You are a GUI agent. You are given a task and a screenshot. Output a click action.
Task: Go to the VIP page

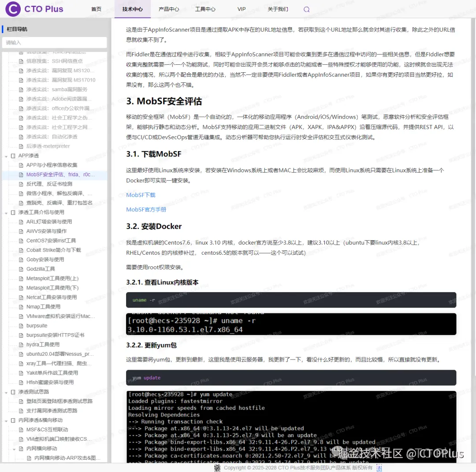[x=242, y=9]
